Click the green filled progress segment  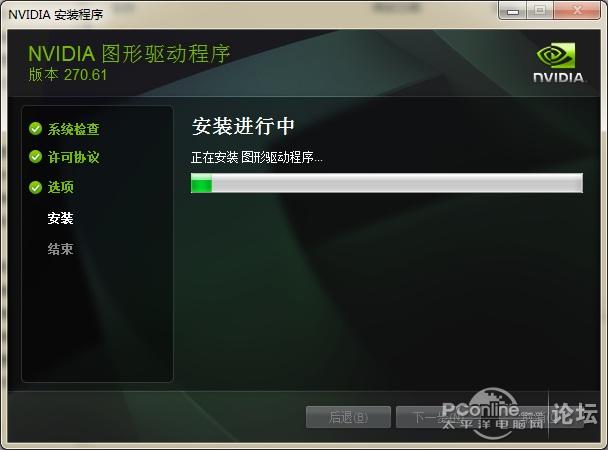click(x=201, y=183)
